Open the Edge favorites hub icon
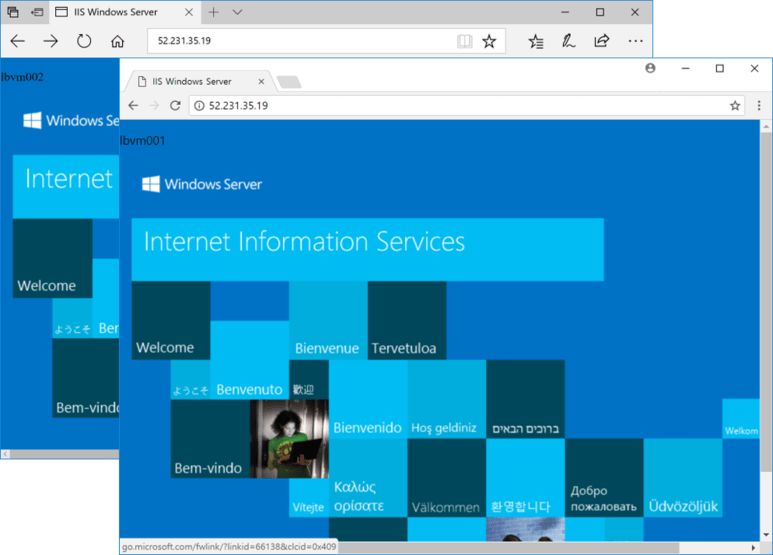Image resolution: width=773 pixels, height=555 pixels. (536, 42)
